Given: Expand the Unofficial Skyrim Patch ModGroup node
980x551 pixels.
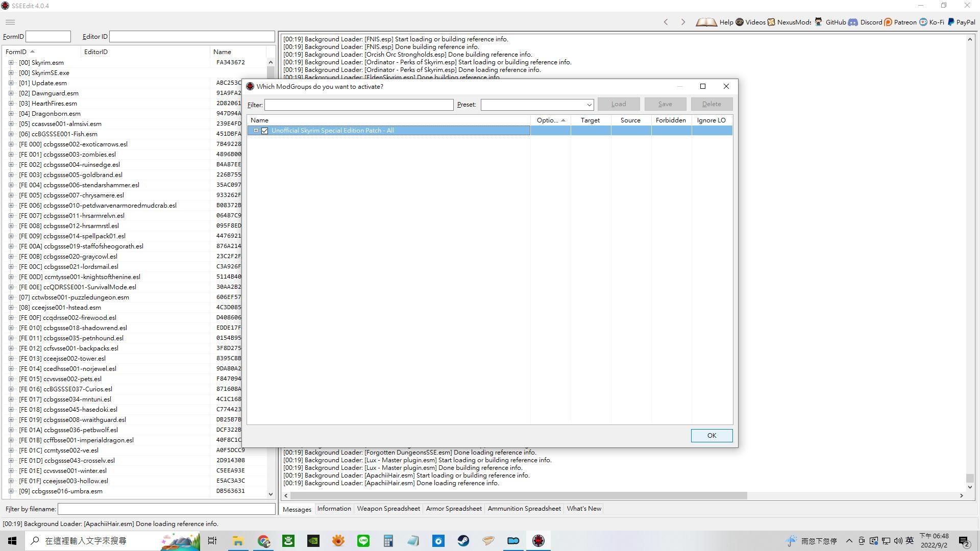Looking at the screenshot, I should (x=256, y=131).
